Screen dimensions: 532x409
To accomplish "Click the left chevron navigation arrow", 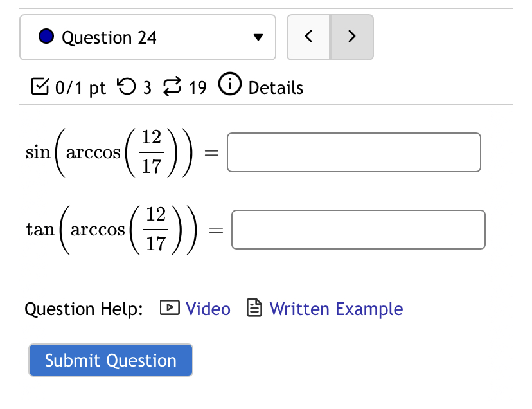I will pos(308,37).
